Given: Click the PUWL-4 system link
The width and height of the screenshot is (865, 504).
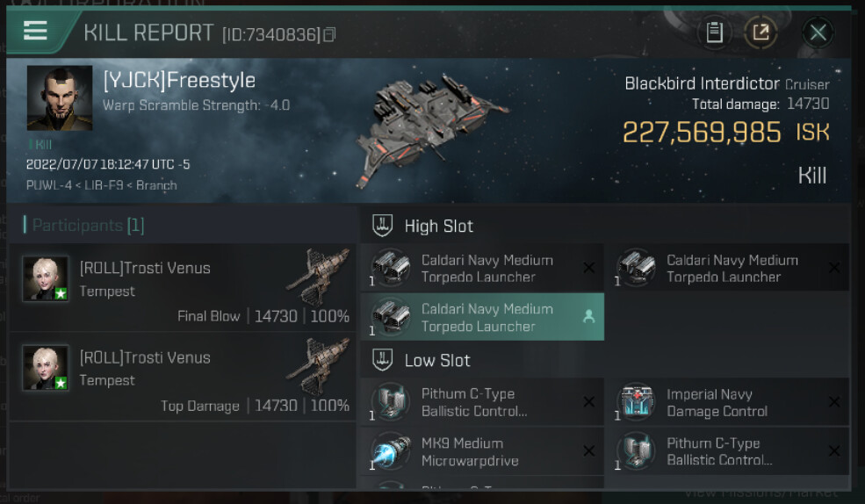Looking at the screenshot, I should [x=49, y=185].
